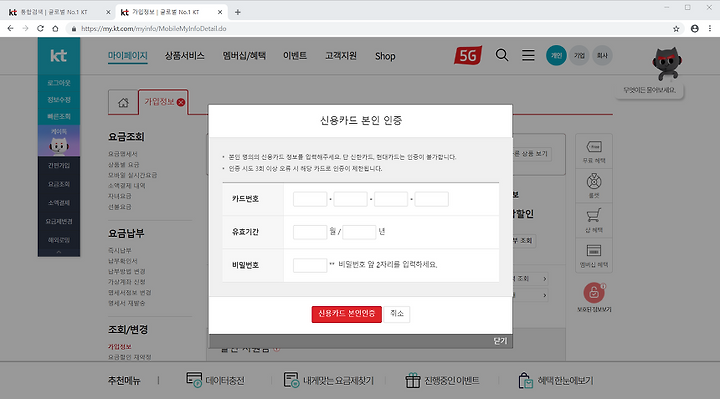The width and height of the screenshot is (720, 399).
Task: Click the red security lock icon
Action: [594, 292]
